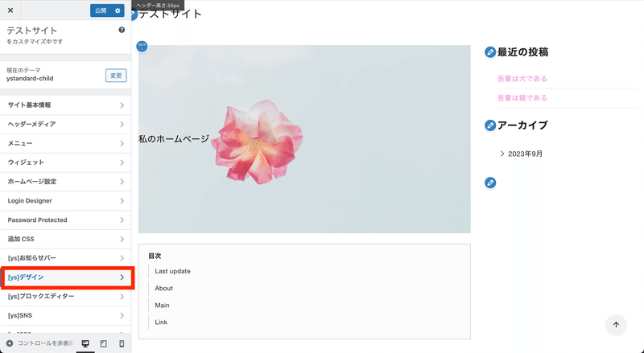Click edit pencil beside 最近の投稿

pos(490,52)
